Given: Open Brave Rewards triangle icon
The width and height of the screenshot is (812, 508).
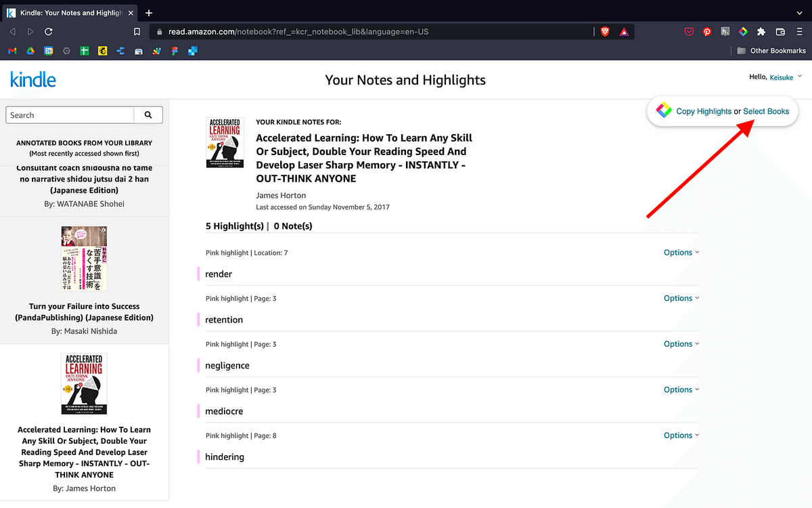Looking at the screenshot, I should 624,31.
